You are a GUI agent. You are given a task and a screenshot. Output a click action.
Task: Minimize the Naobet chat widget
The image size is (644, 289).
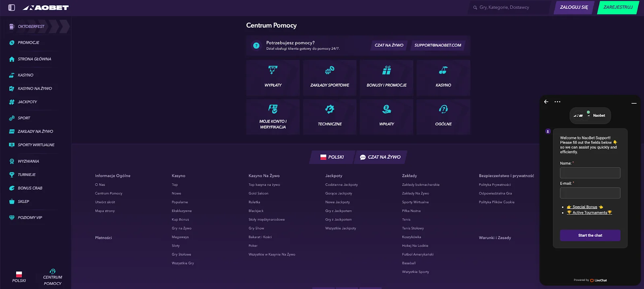(634, 103)
